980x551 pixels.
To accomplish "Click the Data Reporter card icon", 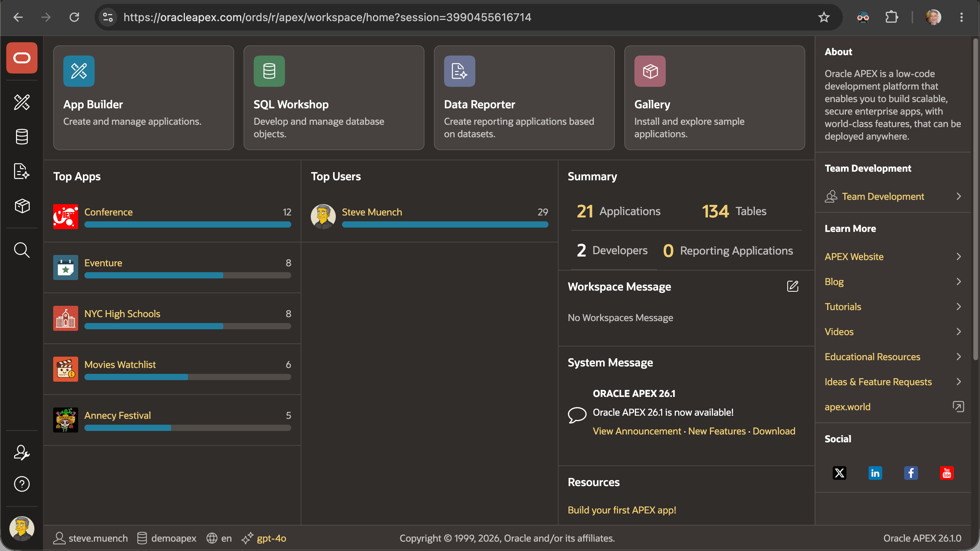I will (x=460, y=71).
